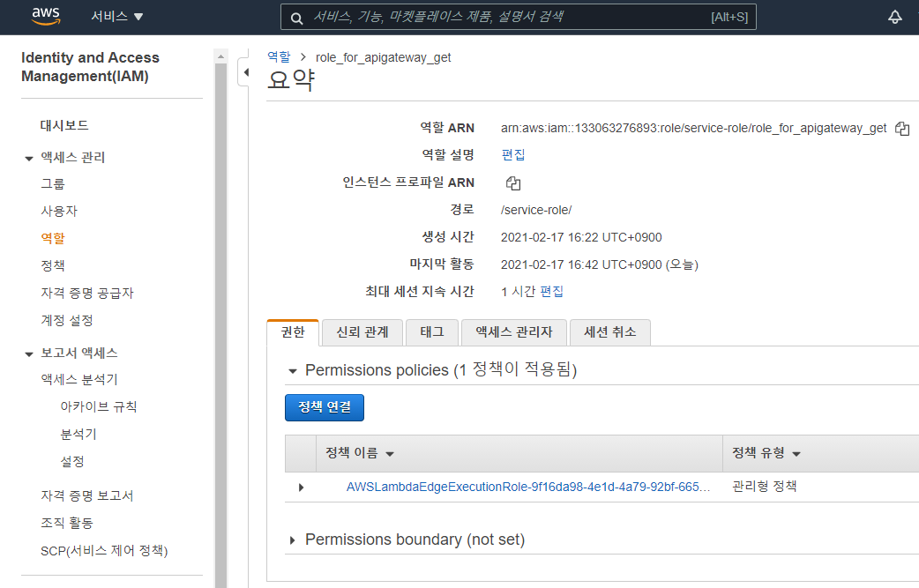Open SCP(서비스 제어 정책) in the sidebar
This screenshot has height=588, width=919.
[x=104, y=550]
